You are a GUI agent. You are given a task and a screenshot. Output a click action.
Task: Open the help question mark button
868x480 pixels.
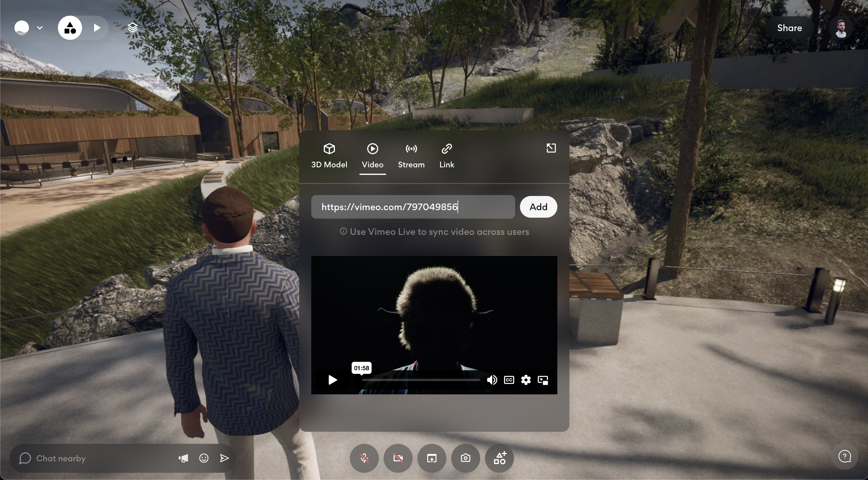844,457
